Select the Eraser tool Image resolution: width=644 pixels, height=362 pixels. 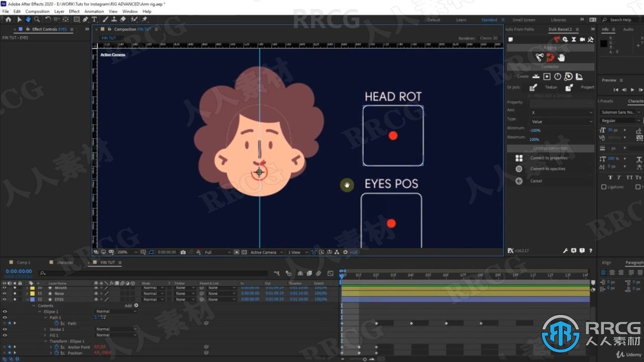tap(123, 19)
